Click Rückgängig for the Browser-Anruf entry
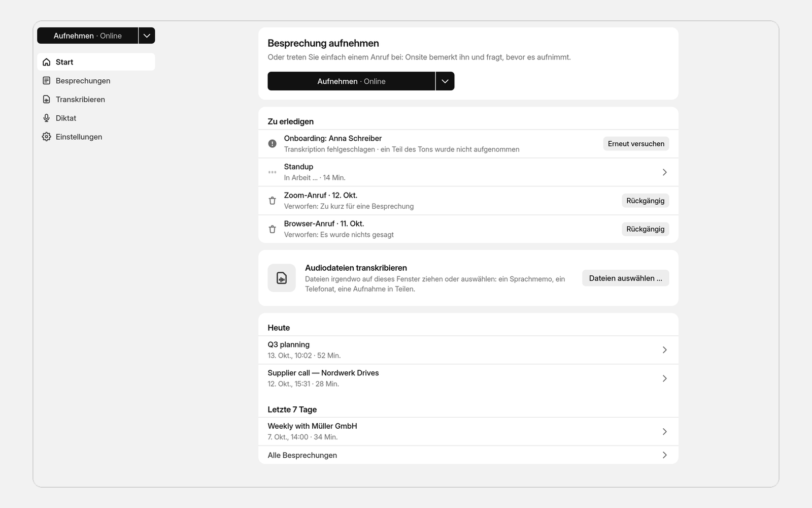Viewport: 812px width, 508px height. pyautogui.click(x=645, y=229)
